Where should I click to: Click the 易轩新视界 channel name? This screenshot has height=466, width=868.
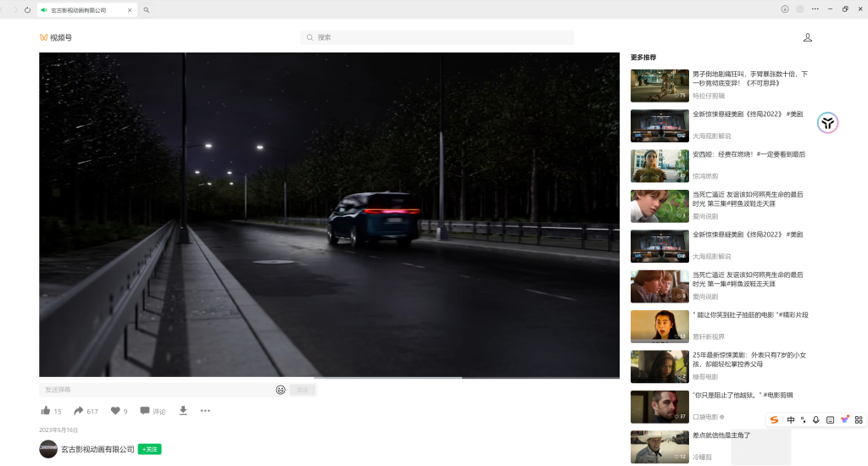(x=709, y=337)
